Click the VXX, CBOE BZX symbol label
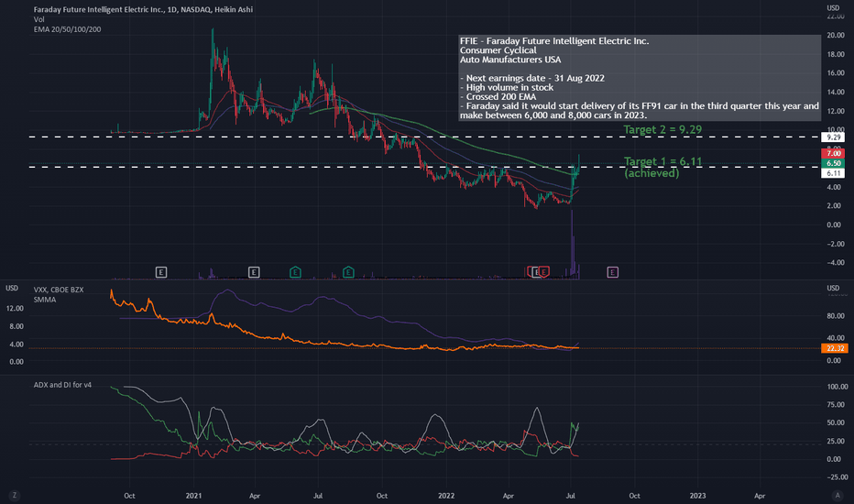 tap(59, 290)
